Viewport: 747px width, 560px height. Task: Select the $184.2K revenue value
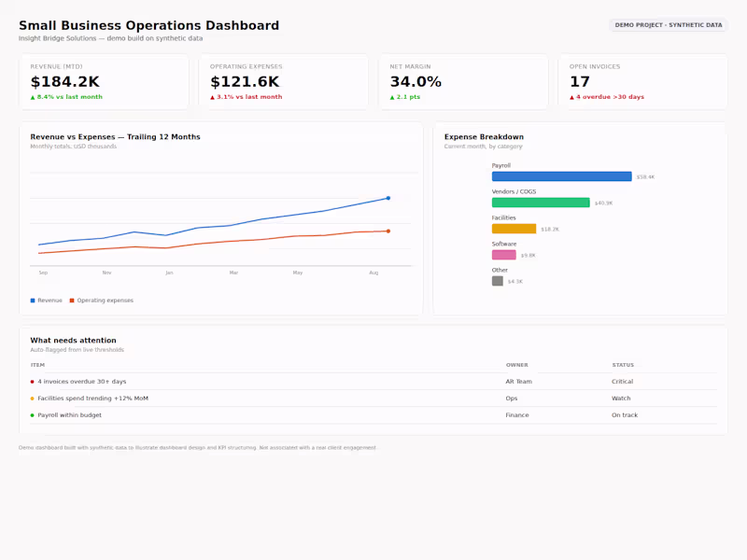[x=64, y=82]
